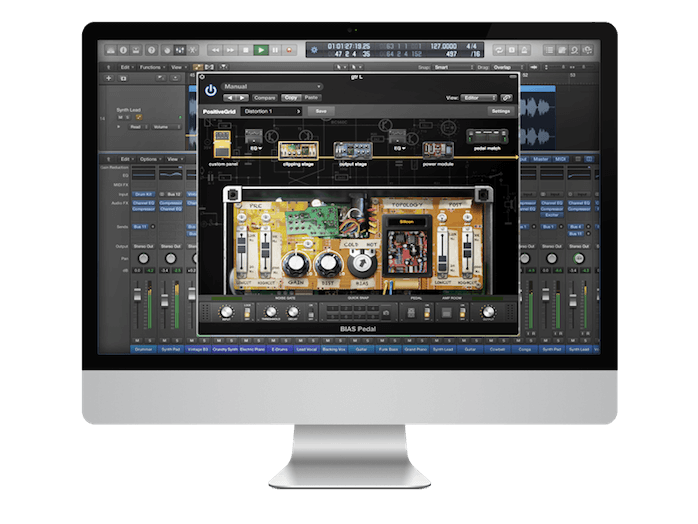Click the Rewind transport button
This screenshot has height=524, width=698.
(215, 50)
